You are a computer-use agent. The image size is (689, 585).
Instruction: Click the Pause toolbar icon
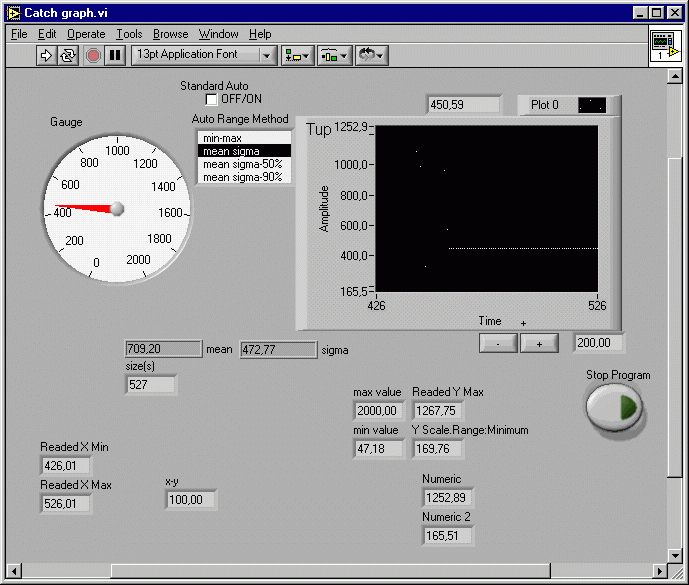[x=115, y=55]
